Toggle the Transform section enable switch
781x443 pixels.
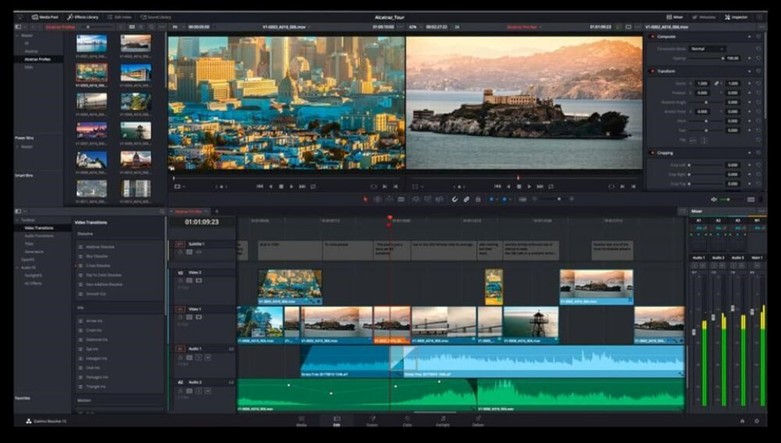pos(651,71)
